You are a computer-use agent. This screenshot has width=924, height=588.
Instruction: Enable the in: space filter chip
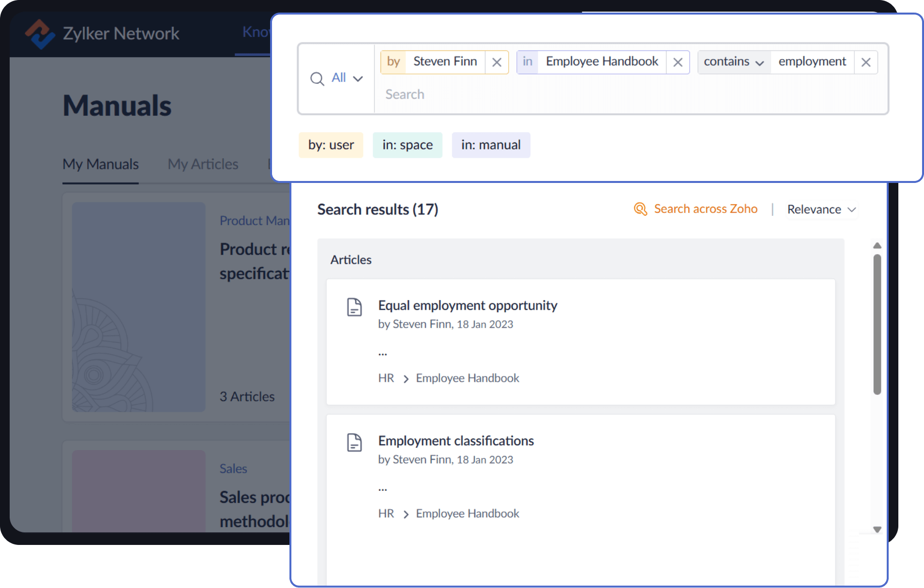coord(407,145)
